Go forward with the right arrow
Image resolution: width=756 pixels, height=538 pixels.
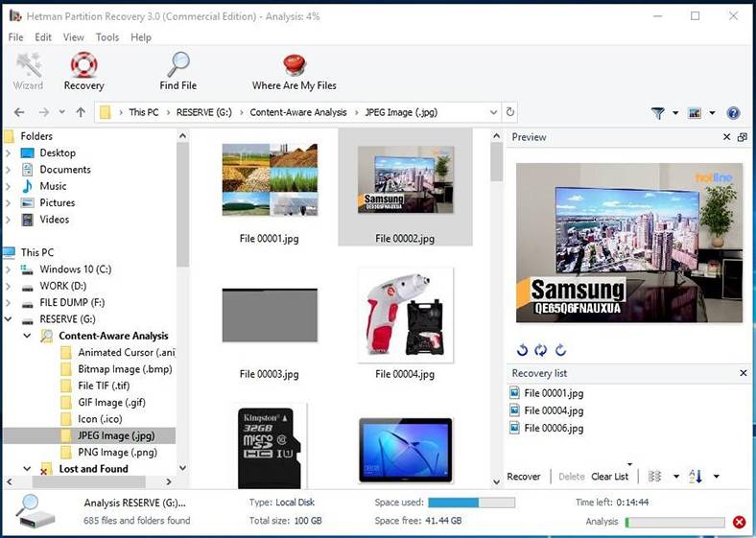pyautogui.click(x=44, y=112)
